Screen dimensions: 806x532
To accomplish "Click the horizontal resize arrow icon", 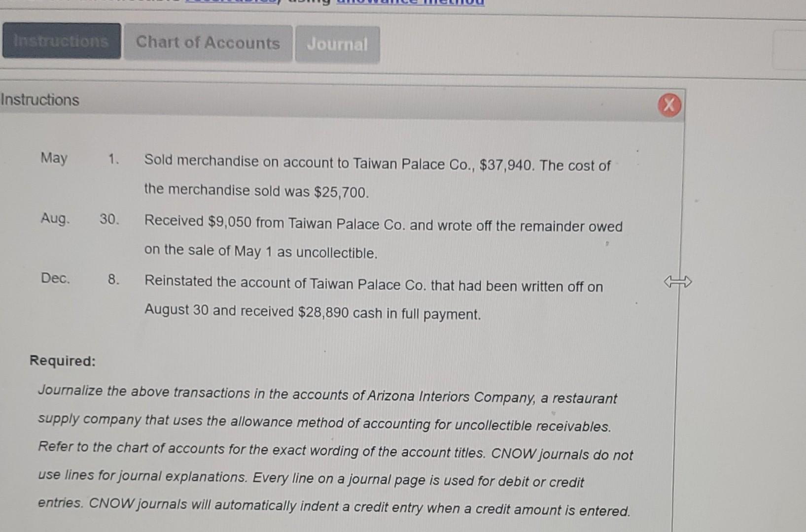I will tap(679, 282).
